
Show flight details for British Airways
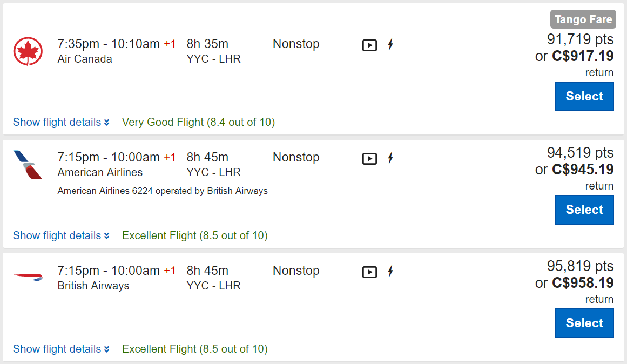(61, 349)
